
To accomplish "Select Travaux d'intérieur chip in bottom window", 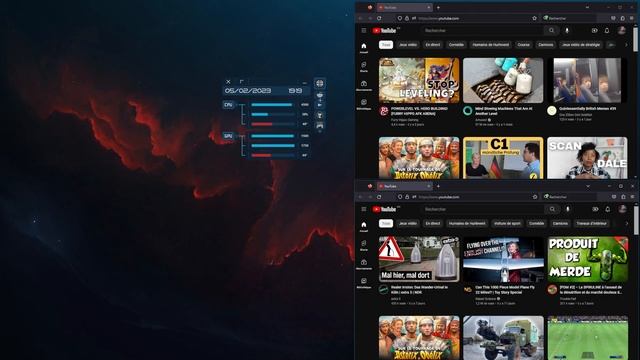I will [591, 223].
